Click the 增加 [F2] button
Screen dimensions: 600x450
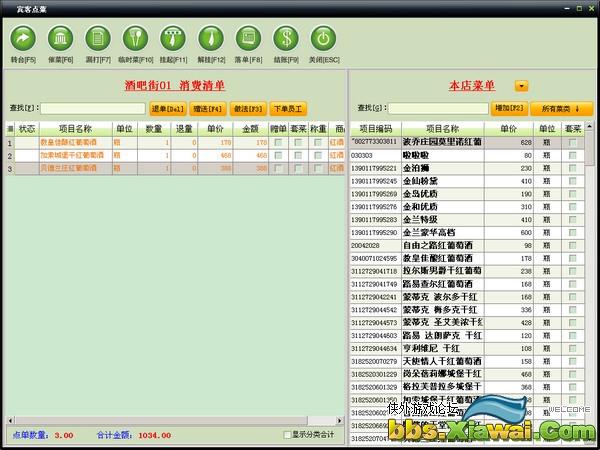(509, 108)
